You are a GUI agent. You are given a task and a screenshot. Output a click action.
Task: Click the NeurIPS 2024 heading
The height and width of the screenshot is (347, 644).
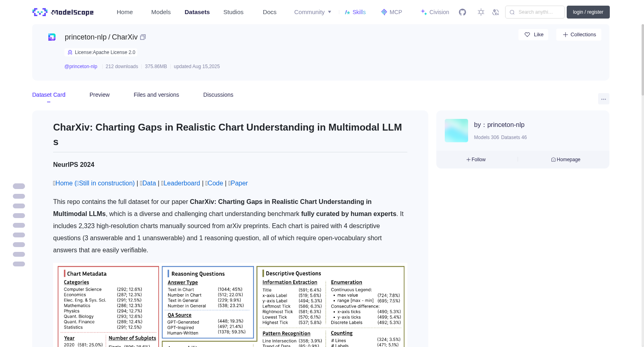point(74,165)
